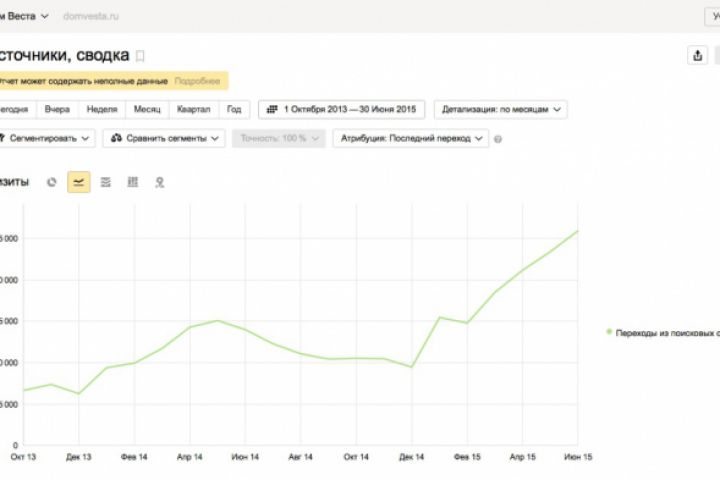Open the Сегментировать dropdown
The width and height of the screenshot is (720, 480).
[45, 138]
